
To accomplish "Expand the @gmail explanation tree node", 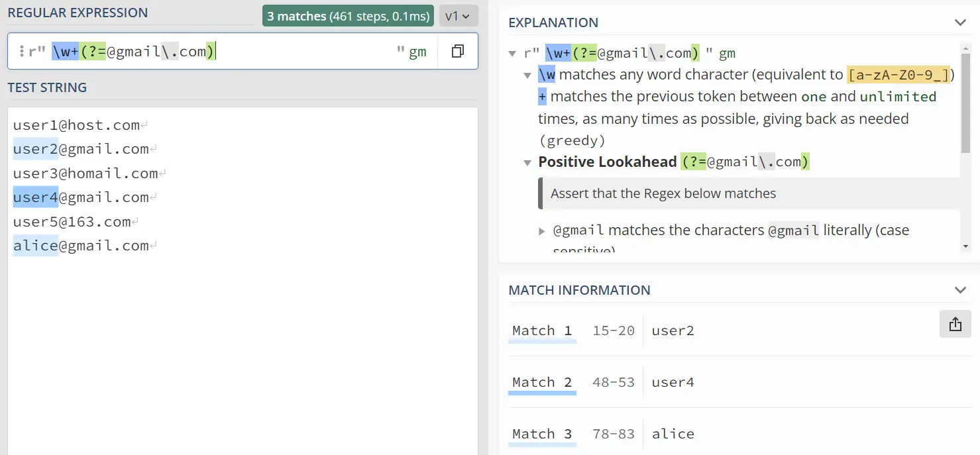I will pos(543,231).
